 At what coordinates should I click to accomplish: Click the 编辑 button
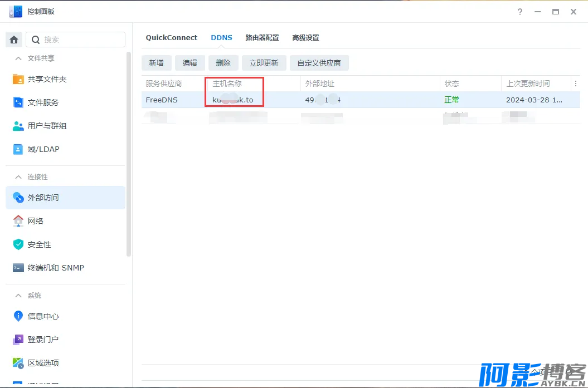pos(189,63)
